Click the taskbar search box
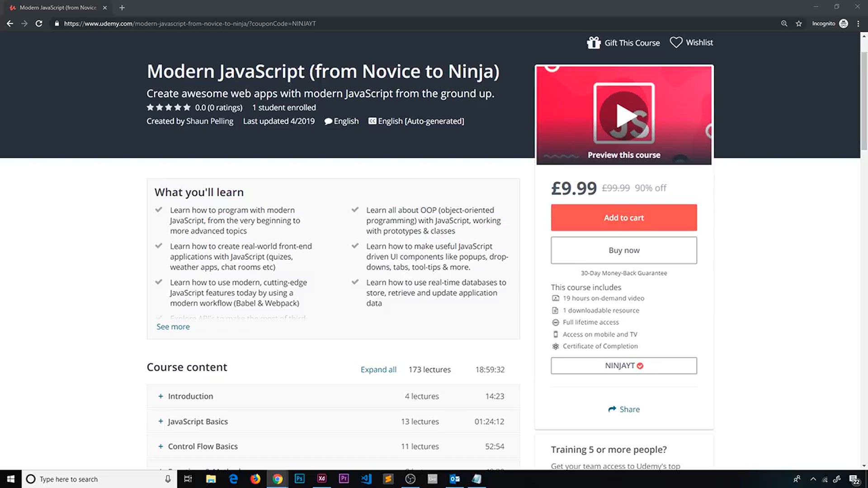This screenshot has width=868, height=488. [99, 479]
